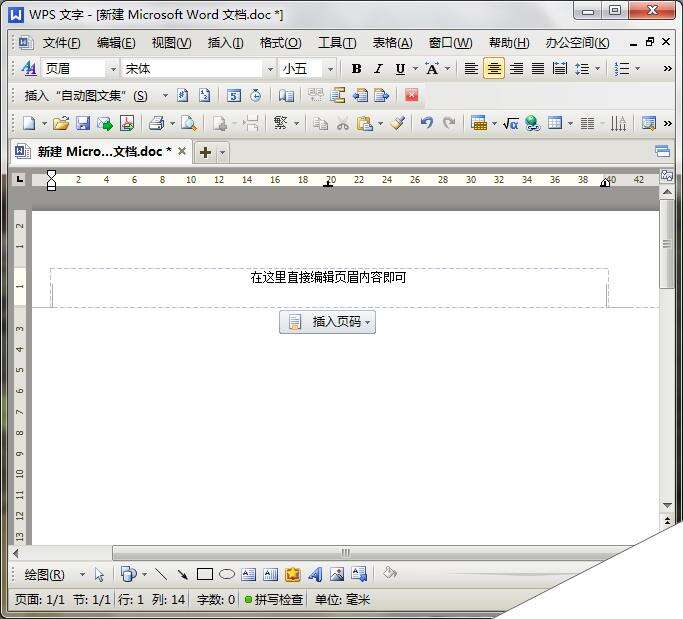Screen dimensions: 683x619
Task: Open the 窗口 menu
Action: coord(450,43)
